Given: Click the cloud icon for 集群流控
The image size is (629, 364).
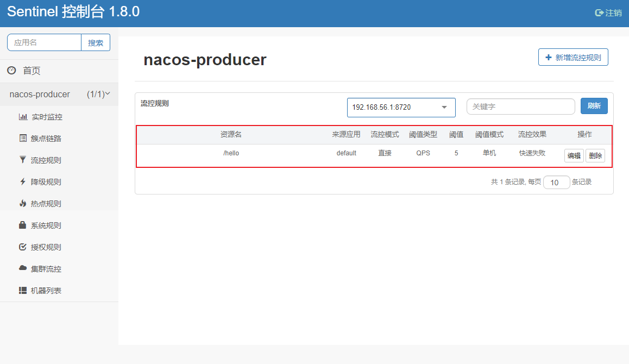Looking at the screenshot, I should point(23,268).
